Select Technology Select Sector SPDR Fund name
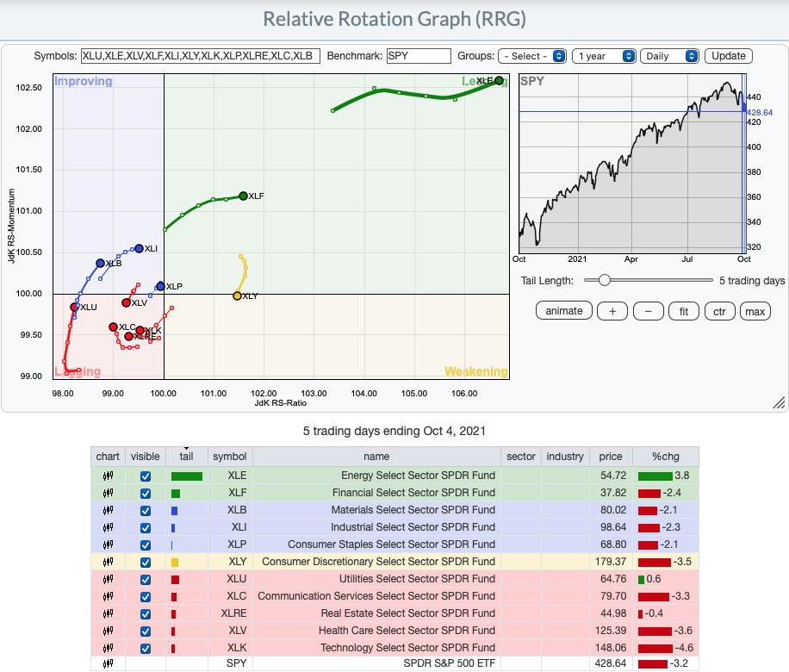This screenshot has width=789, height=672. (x=407, y=648)
